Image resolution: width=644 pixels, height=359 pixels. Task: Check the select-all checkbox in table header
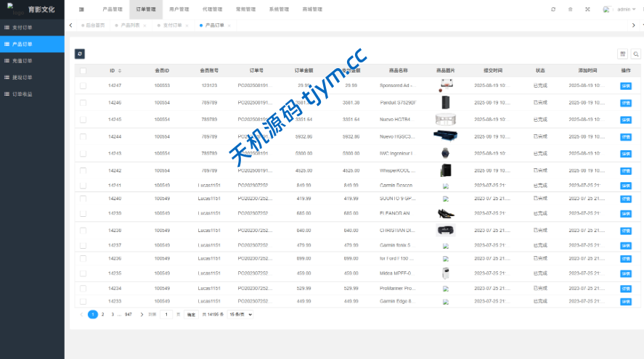[83, 70]
